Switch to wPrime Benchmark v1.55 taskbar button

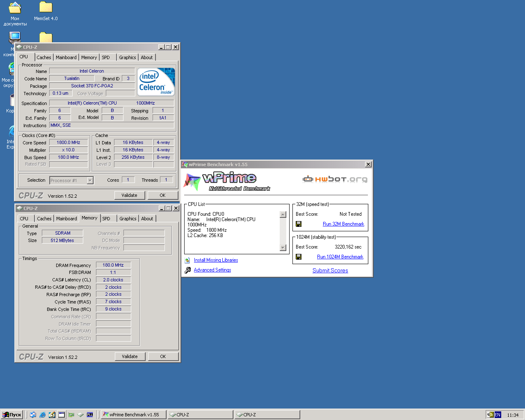[134, 415]
